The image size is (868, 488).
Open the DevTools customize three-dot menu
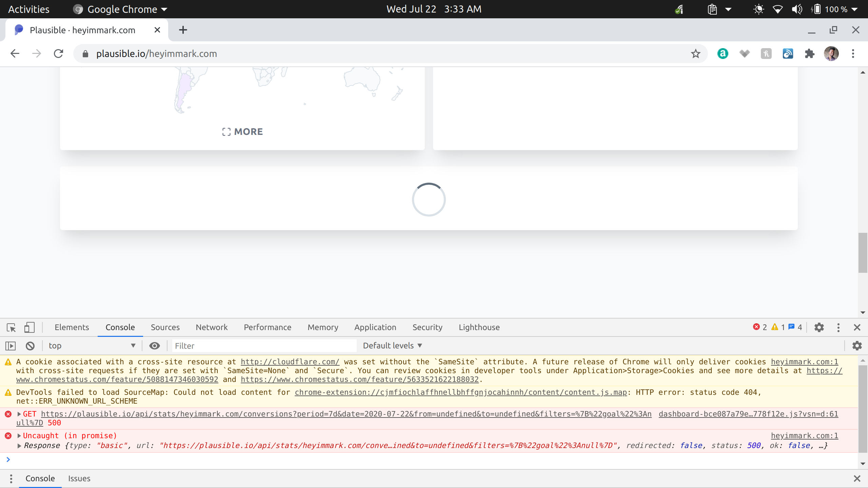pos(839,327)
